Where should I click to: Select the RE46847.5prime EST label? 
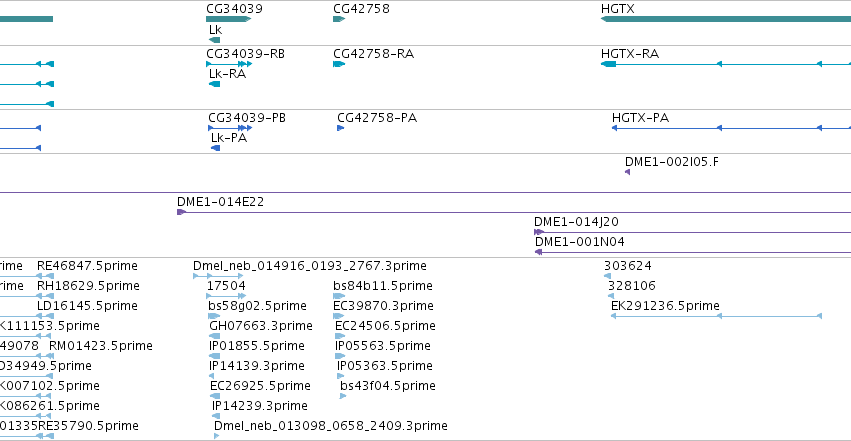coord(87,266)
